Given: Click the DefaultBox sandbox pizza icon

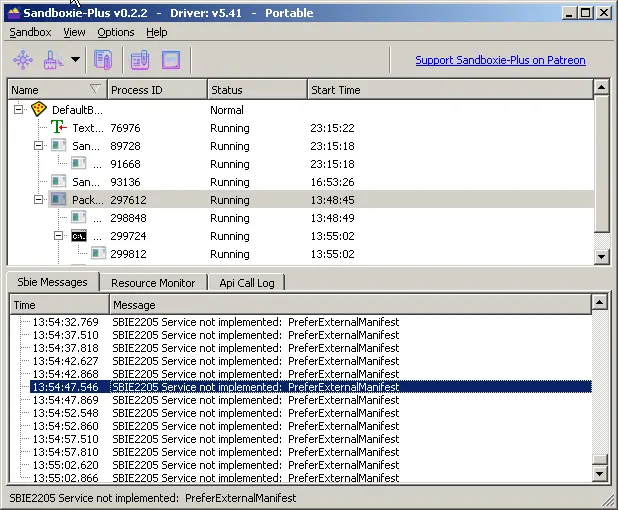Looking at the screenshot, I should pyautogui.click(x=39, y=109).
